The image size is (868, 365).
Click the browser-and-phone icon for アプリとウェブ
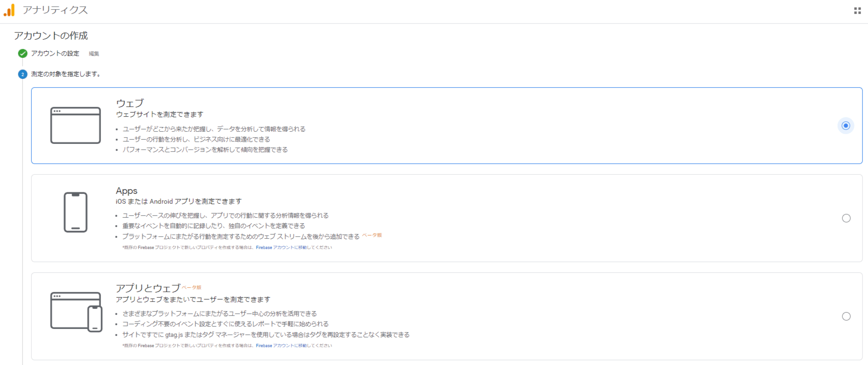point(76,312)
